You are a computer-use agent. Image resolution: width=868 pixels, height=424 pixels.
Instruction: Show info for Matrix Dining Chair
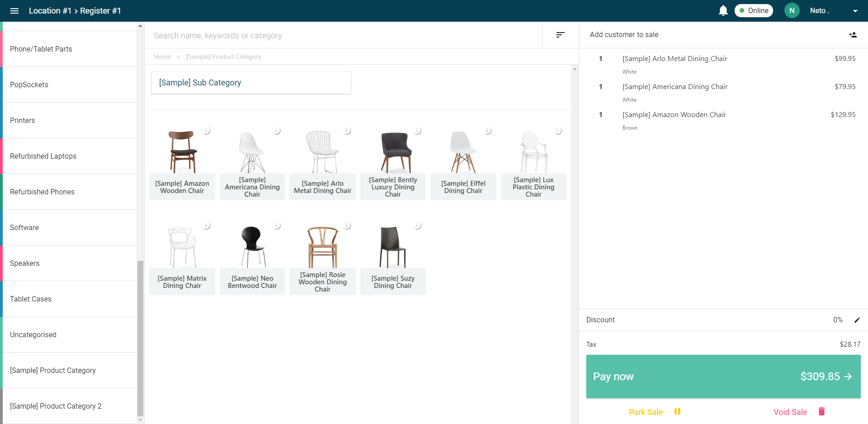tap(207, 226)
